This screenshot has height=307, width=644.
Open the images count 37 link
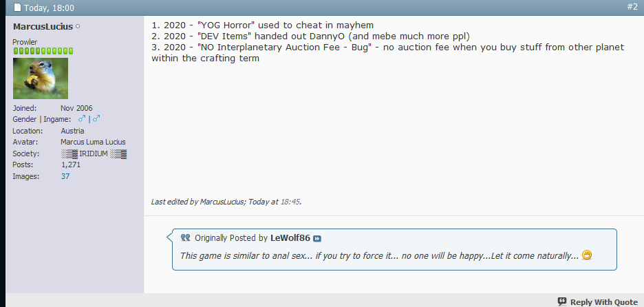click(x=65, y=176)
